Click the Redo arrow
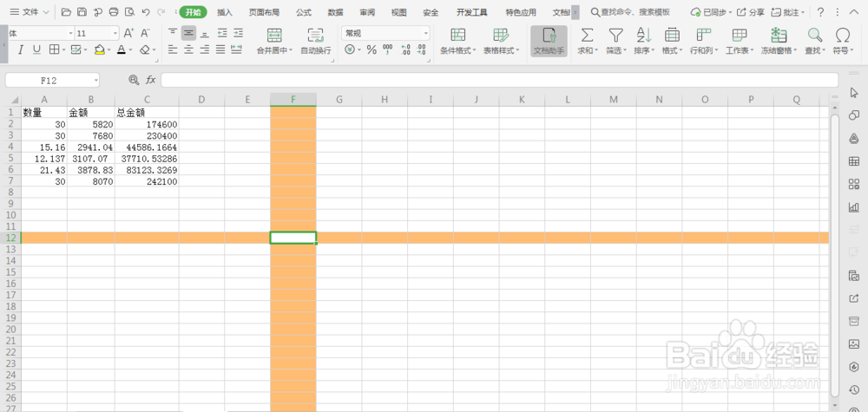This screenshot has width=868, height=412. pyautogui.click(x=161, y=11)
